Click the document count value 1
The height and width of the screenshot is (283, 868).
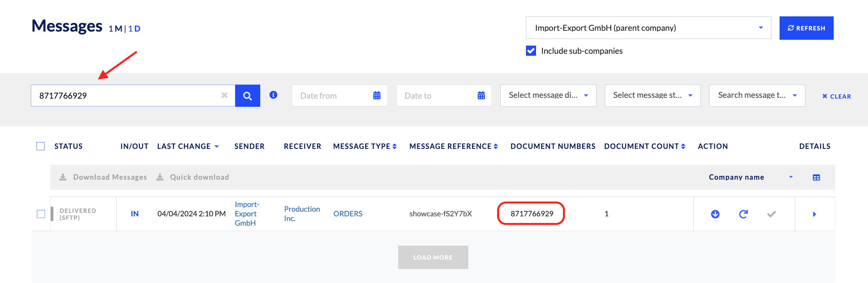[607, 214]
